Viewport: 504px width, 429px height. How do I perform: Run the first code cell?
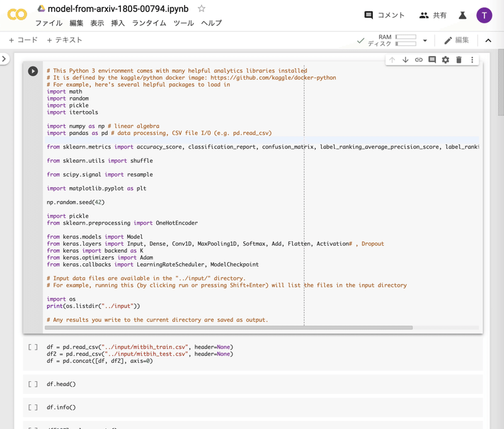point(33,71)
